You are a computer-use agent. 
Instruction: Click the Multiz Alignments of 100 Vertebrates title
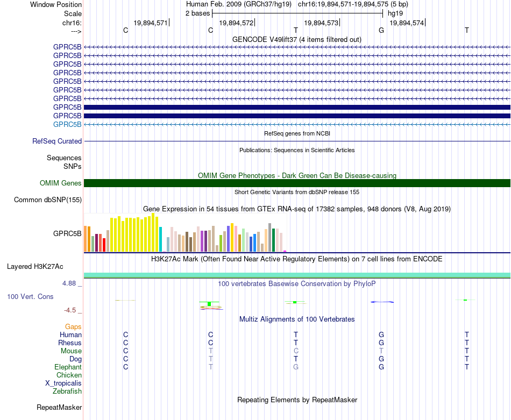[x=297, y=319]
